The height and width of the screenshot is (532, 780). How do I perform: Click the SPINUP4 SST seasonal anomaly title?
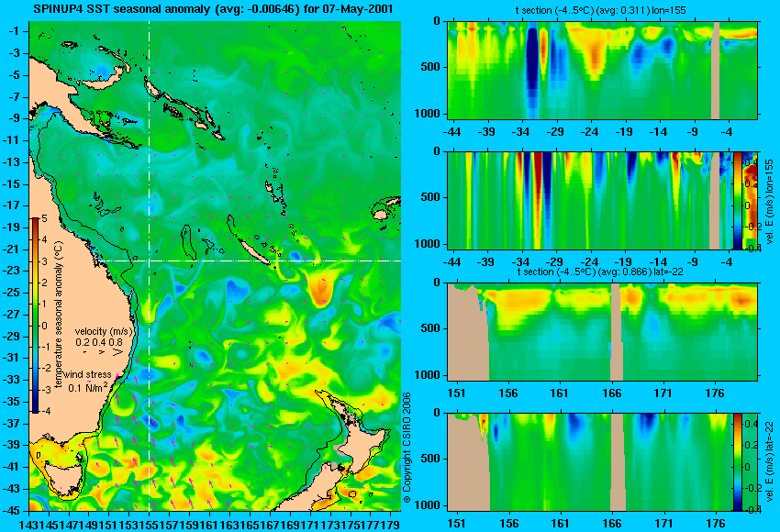(x=213, y=8)
